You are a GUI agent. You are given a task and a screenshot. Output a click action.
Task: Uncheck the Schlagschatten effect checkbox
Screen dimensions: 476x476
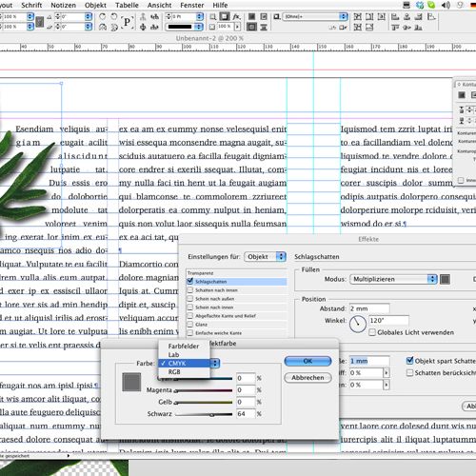(190, 281)
